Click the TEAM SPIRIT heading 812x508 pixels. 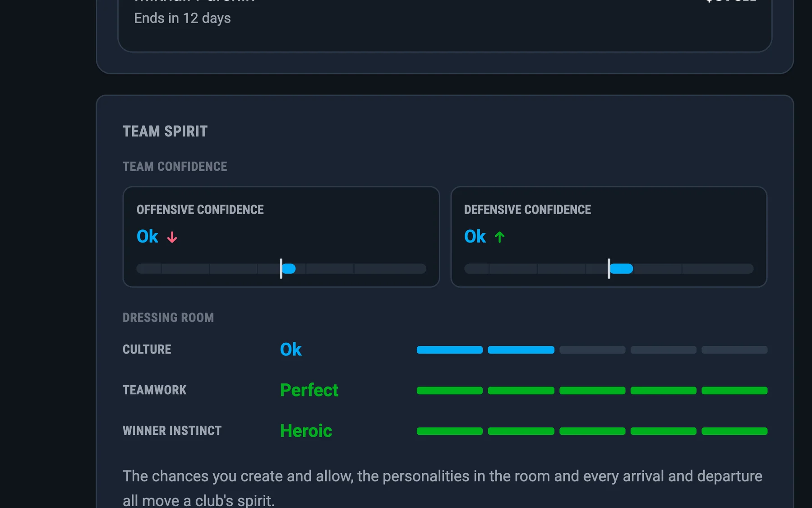coord(165,131)
